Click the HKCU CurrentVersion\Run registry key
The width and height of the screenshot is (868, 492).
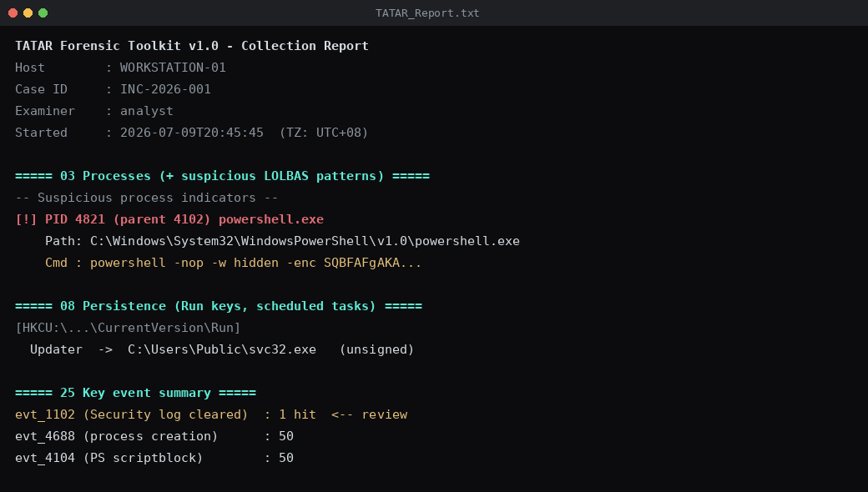pyautogui.click(x=128, y=328)
